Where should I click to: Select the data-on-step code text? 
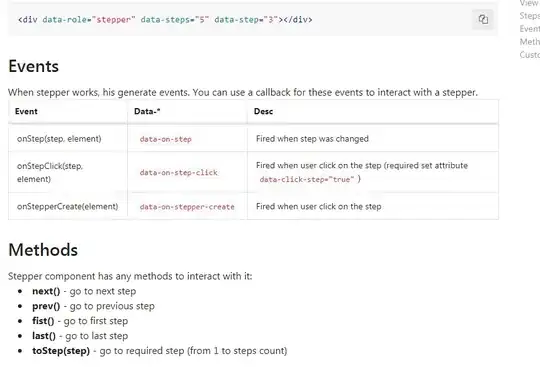tap(166, 139)
